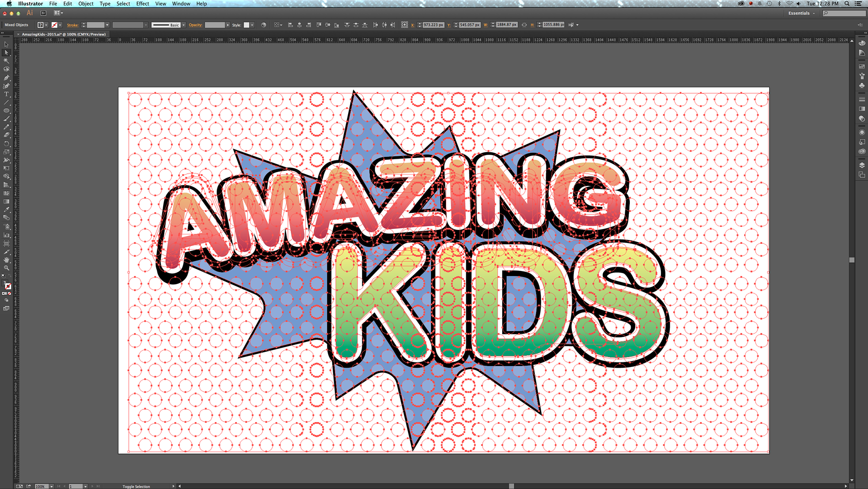Screen dimensions: 868x489
Task: Toggle constrain width and height proportions
Action: coord(524,25)
